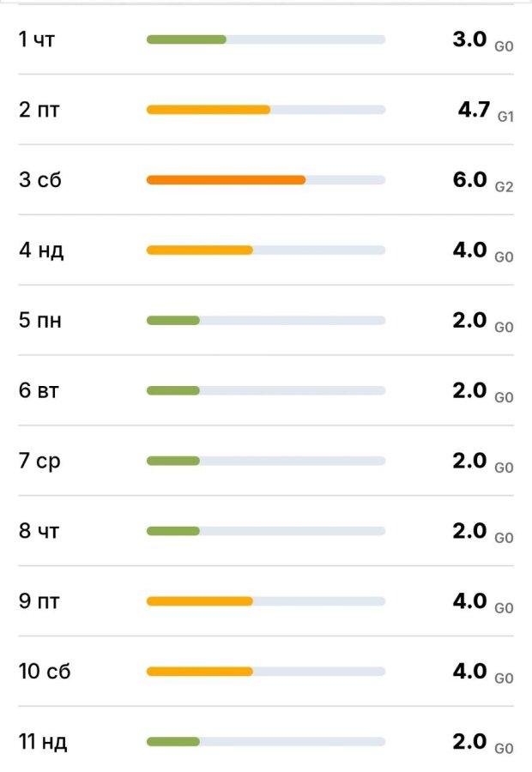
Task: Click the yellow bar for 9 пт
Action: coord(199,601)
